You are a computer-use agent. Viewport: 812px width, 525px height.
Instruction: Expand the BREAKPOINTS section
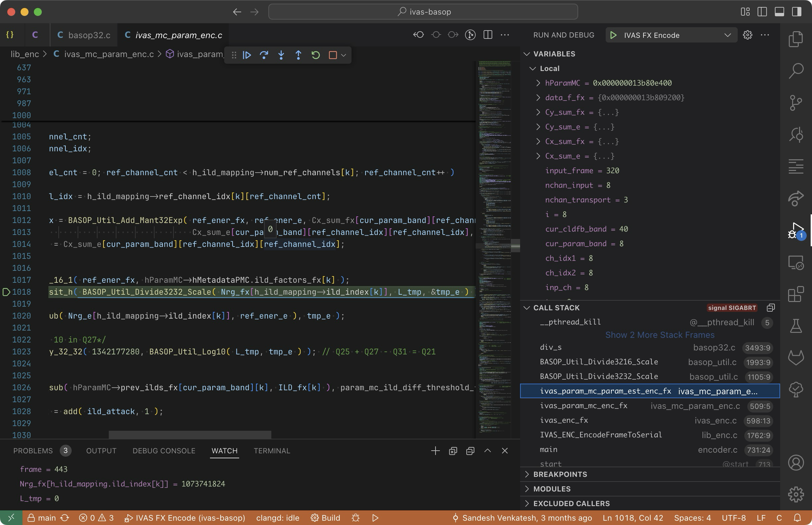click(560, 474)
